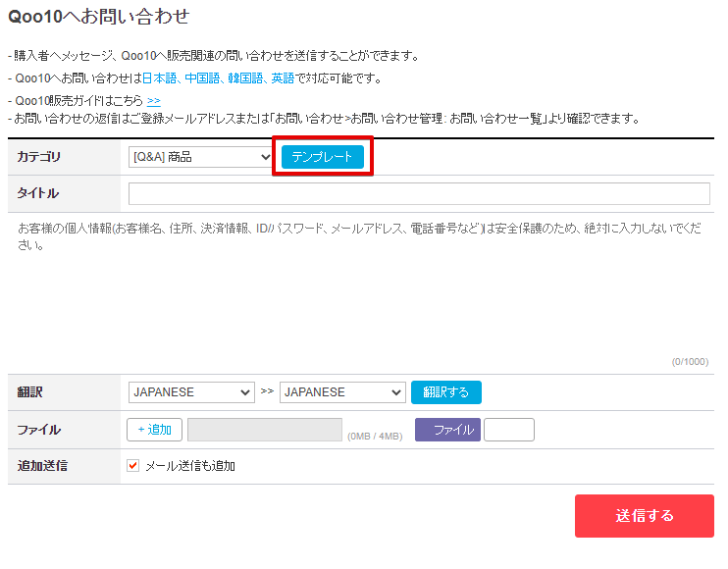
Task: Click the small box beside ファイル button
Action: 509,430
